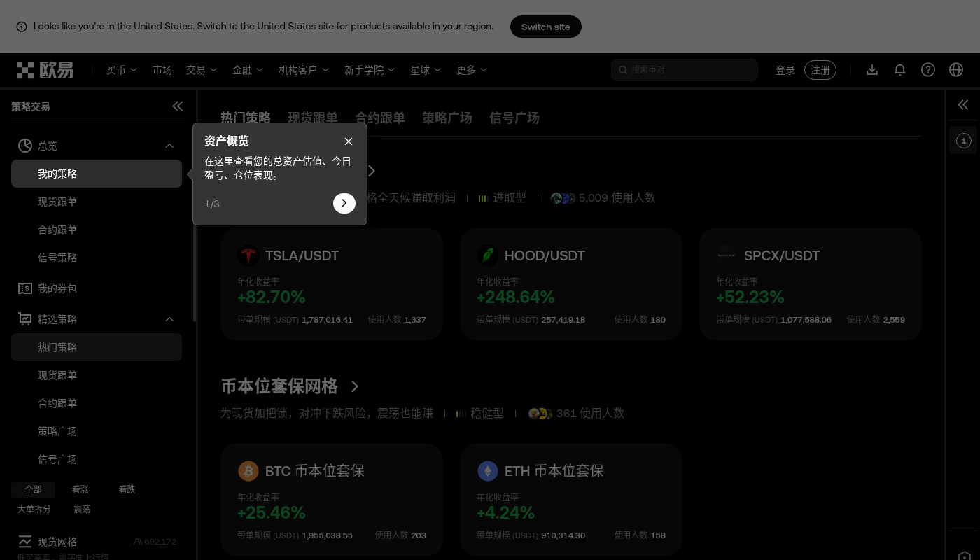
Task: Click the Tesla logo on TSLA/USDT card
Action: click(248, 255)
